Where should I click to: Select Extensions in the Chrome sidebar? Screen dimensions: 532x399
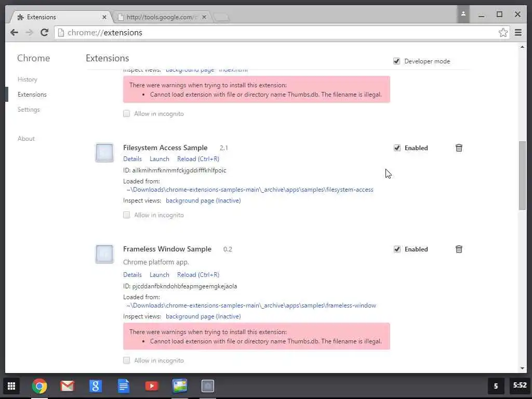tap(32, 95)
